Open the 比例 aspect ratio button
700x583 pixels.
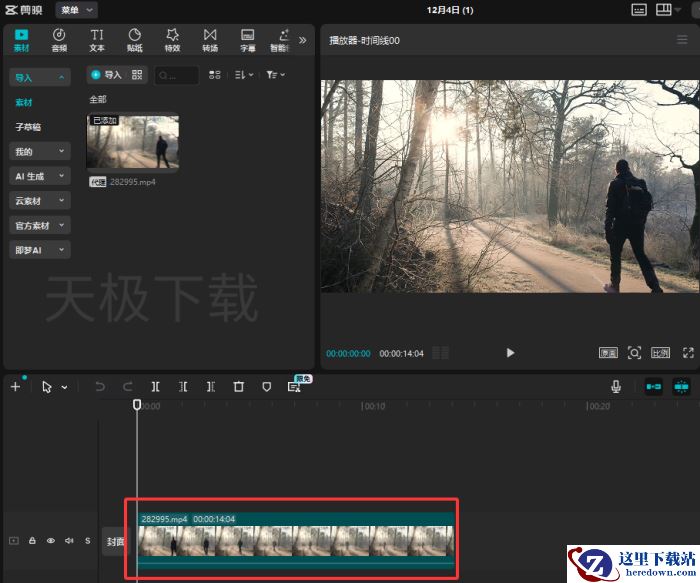[660, 353]
